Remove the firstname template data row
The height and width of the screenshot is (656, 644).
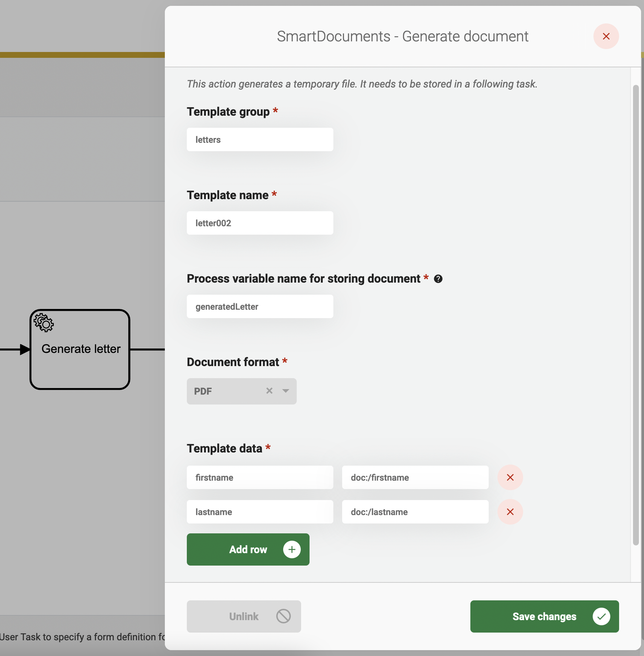510,477
